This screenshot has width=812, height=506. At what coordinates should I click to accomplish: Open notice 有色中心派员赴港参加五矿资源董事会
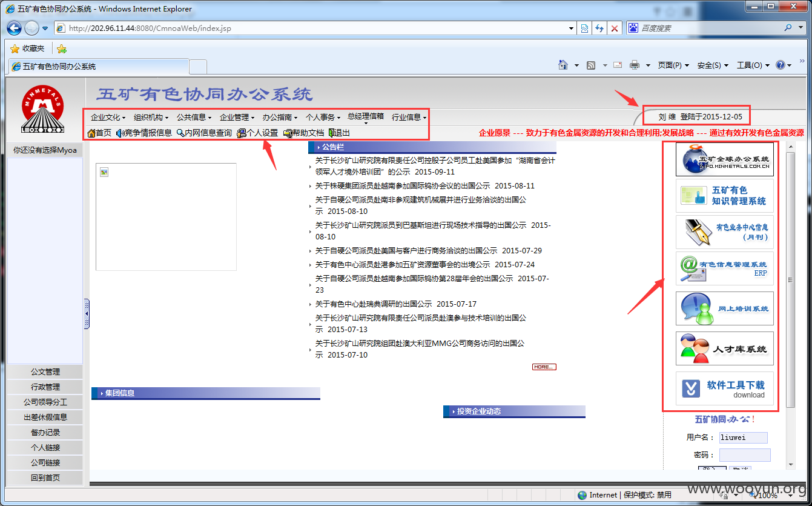coord(425,265)
